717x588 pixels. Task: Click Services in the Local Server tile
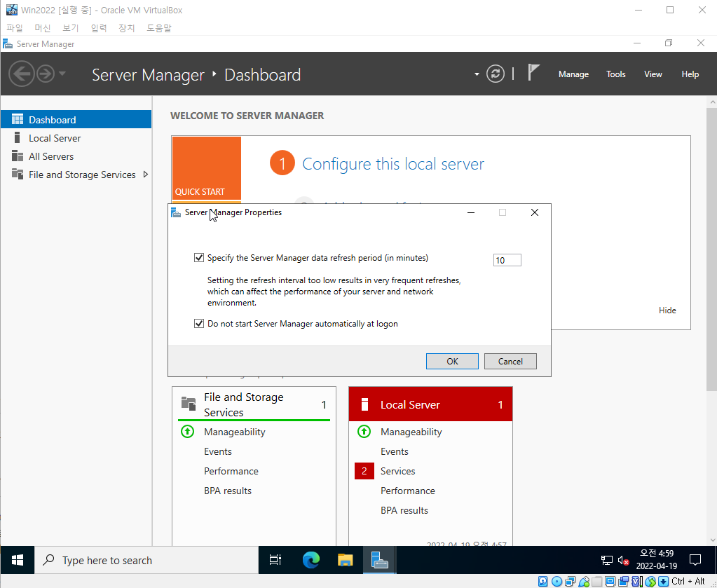coord(398,471)
